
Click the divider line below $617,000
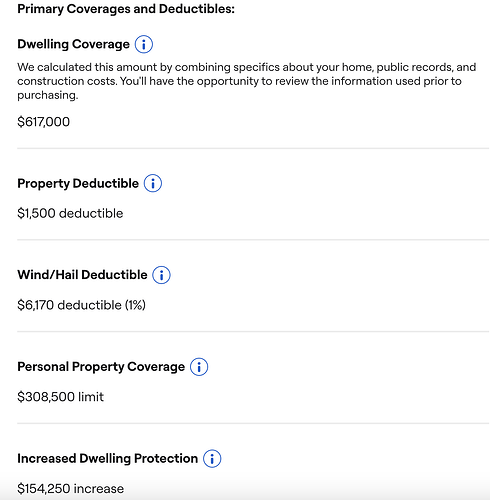[253, 148]
